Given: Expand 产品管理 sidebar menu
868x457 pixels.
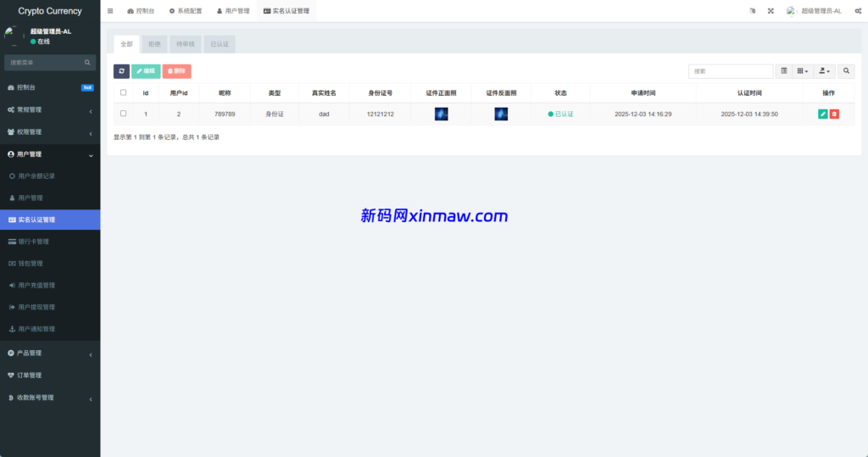Looking at the screenshot, I should coord(50,353).
